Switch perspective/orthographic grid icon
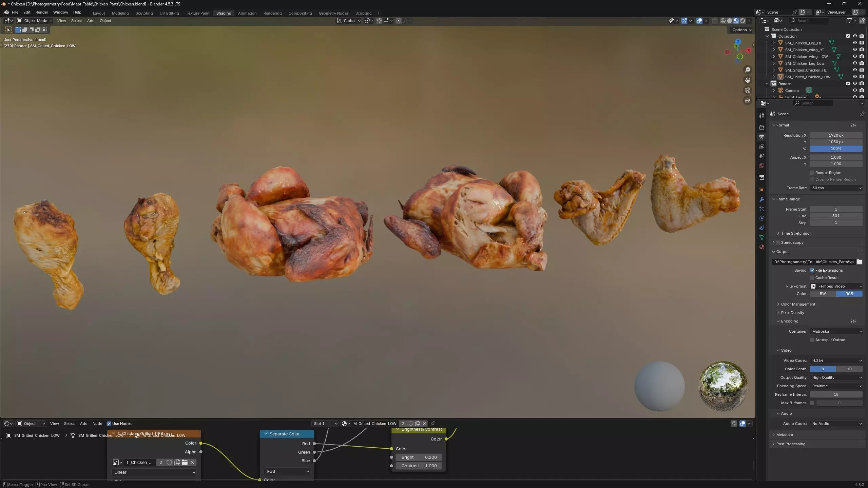This screenshot has height=488, width=868. pyautogui.click(x=748, y=100)
